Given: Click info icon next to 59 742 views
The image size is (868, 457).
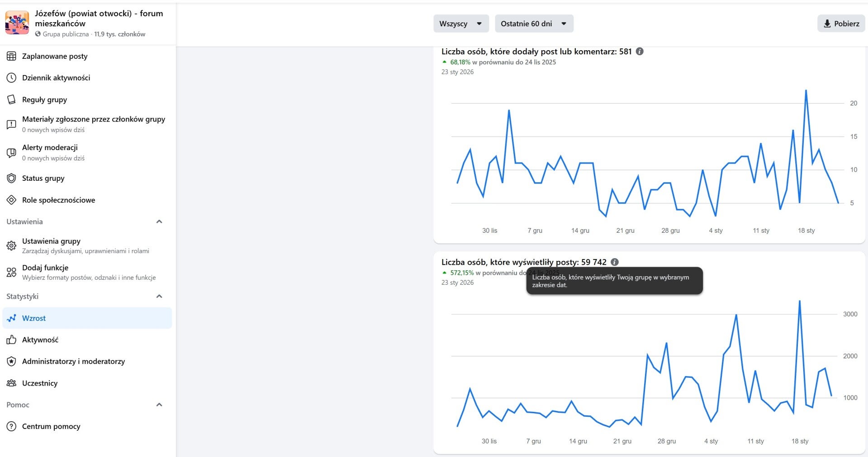Looking at the screenshot, I should (x=615, y=262).
